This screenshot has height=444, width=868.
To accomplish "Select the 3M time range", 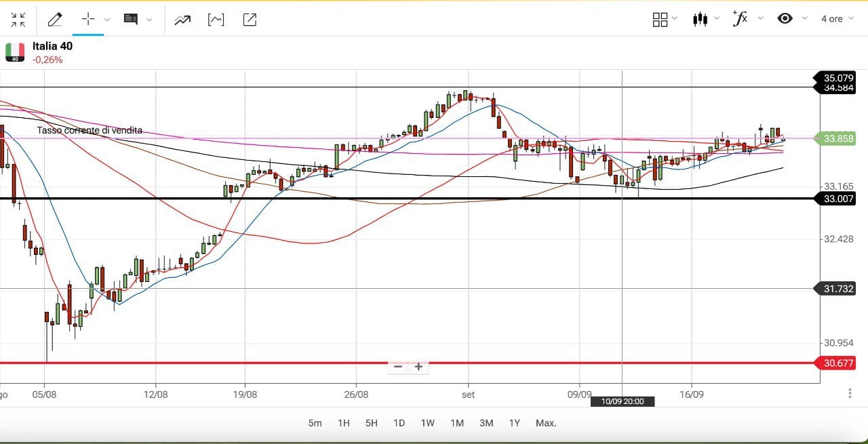I will tap(486, 423).
